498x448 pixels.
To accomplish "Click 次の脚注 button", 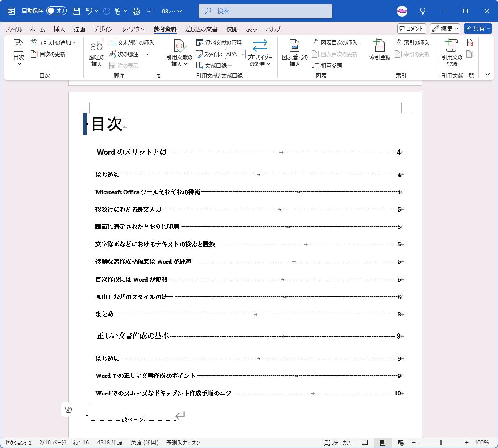I will (x=124, y=54).
